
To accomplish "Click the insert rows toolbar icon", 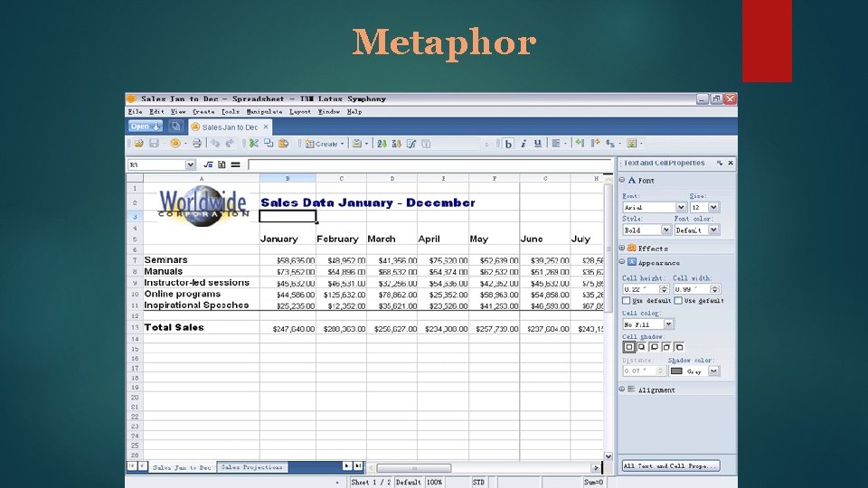I will click(580, 144).
